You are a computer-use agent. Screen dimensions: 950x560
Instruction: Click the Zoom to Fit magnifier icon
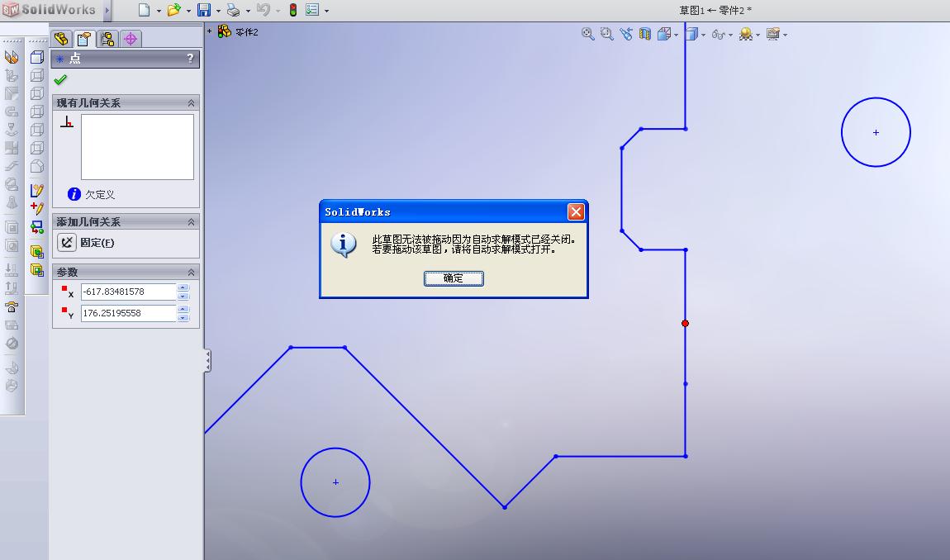point(587,34)
